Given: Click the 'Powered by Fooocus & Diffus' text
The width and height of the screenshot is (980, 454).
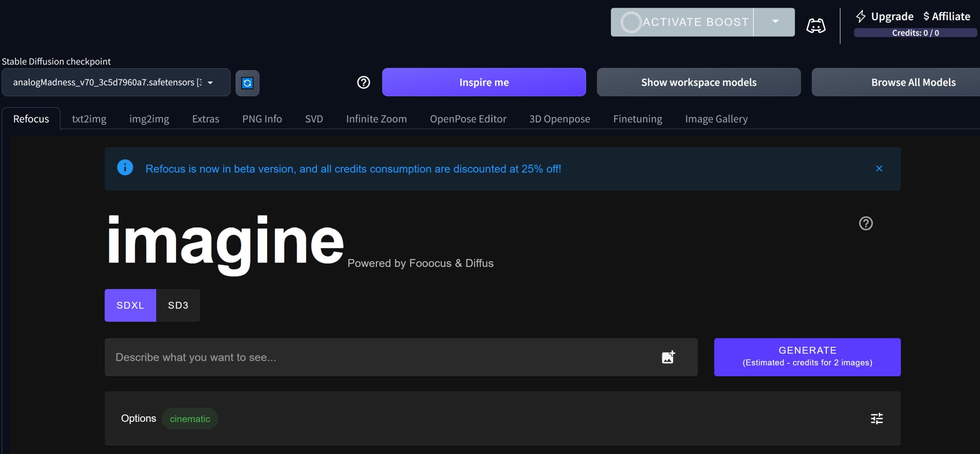Looking at the screenshot, I should [x=420, y=263].
